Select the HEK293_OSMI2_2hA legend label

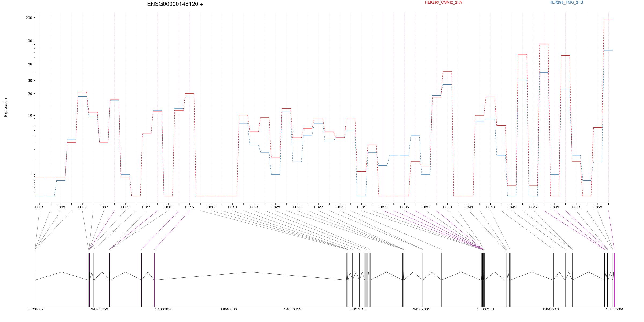[443, 2]
